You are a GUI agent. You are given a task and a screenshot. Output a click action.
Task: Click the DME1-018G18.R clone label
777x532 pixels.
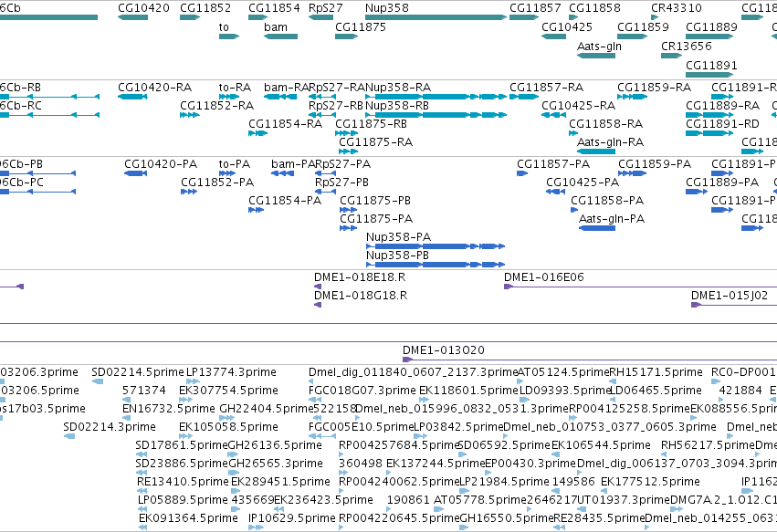[361, 296]
